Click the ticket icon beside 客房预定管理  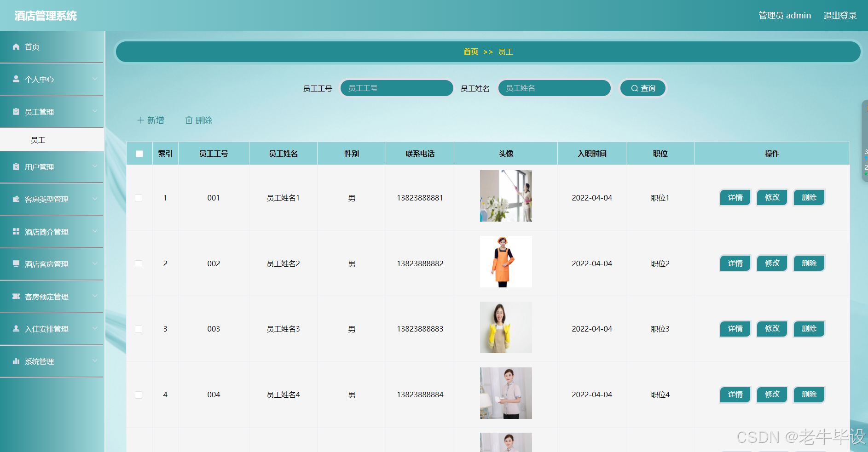16,297
